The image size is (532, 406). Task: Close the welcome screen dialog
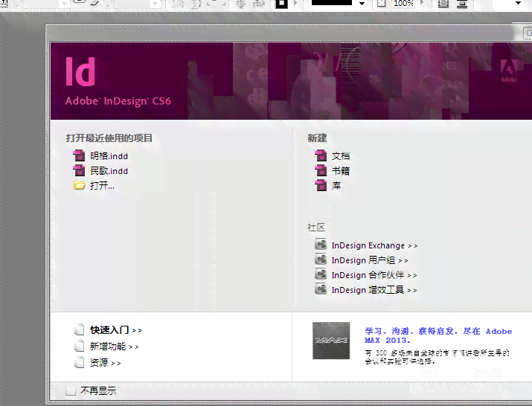(x=528, y=33)
